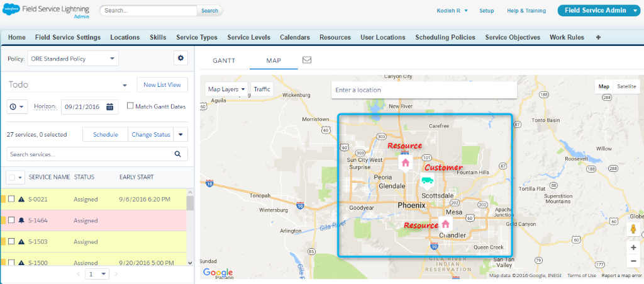
Task: Toggle the Traffic layer on the map
Action: pos(262,89)
